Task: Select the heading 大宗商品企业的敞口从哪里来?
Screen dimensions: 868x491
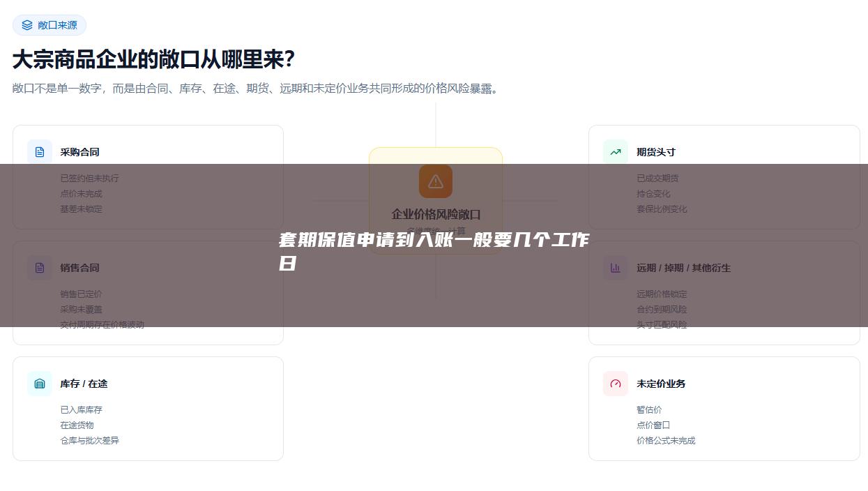Action: click(154, 59)
